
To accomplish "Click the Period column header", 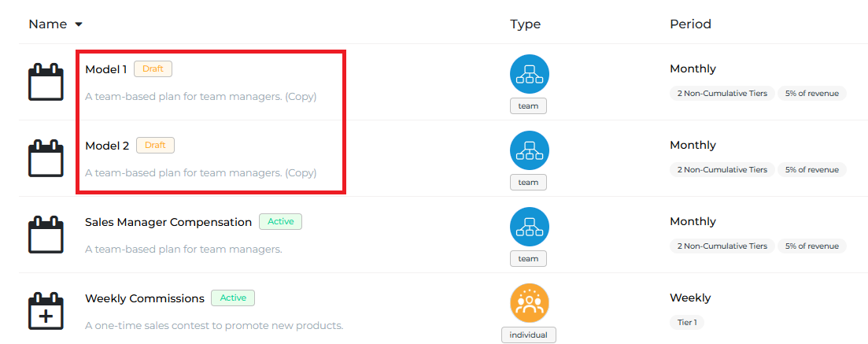I will [x=690, y=24].
